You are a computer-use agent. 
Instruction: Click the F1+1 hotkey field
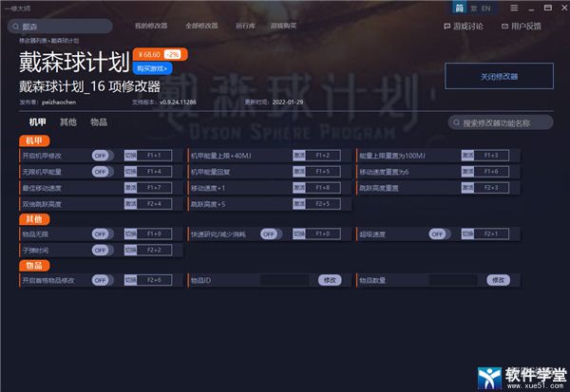[x=154, y=156]
